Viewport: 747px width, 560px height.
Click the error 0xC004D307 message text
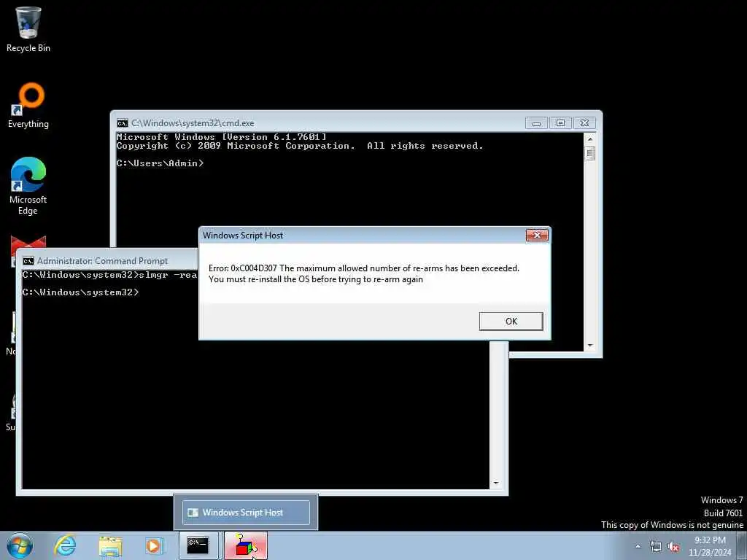pyautogui.click(x=364, y=274)
